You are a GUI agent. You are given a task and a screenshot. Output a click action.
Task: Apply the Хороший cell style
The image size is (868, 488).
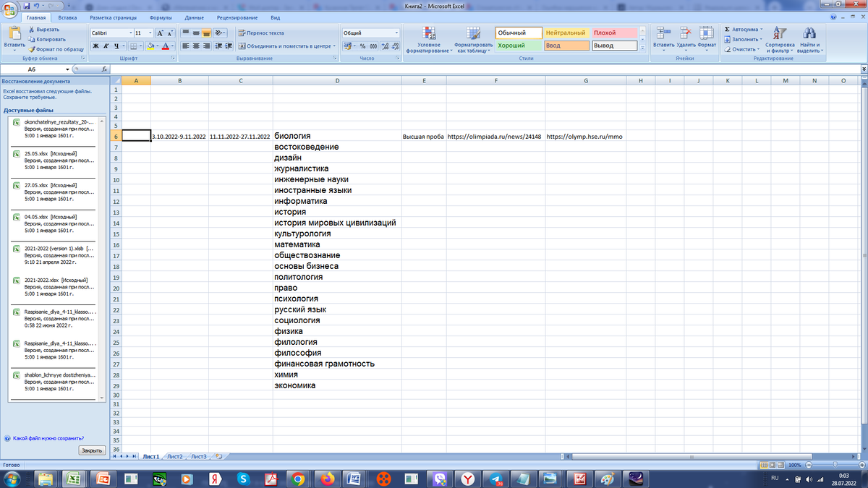coord(519,46)
